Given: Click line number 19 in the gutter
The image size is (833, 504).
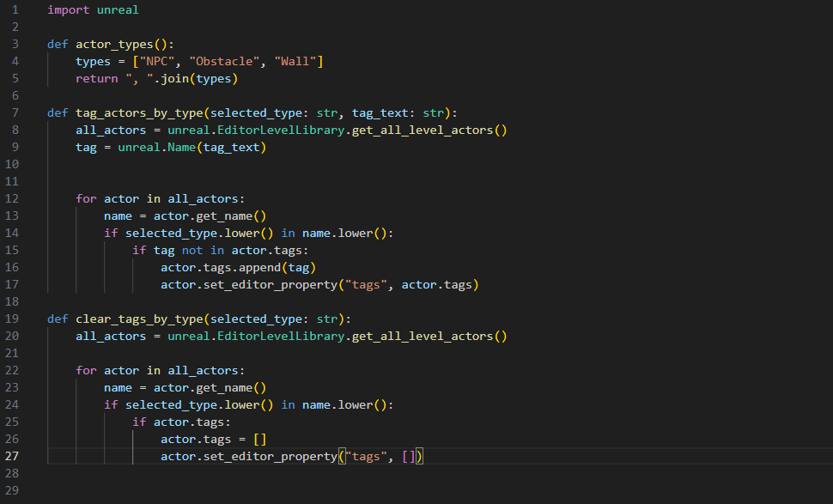Looking at the screenshot, I should coord(12,319).
